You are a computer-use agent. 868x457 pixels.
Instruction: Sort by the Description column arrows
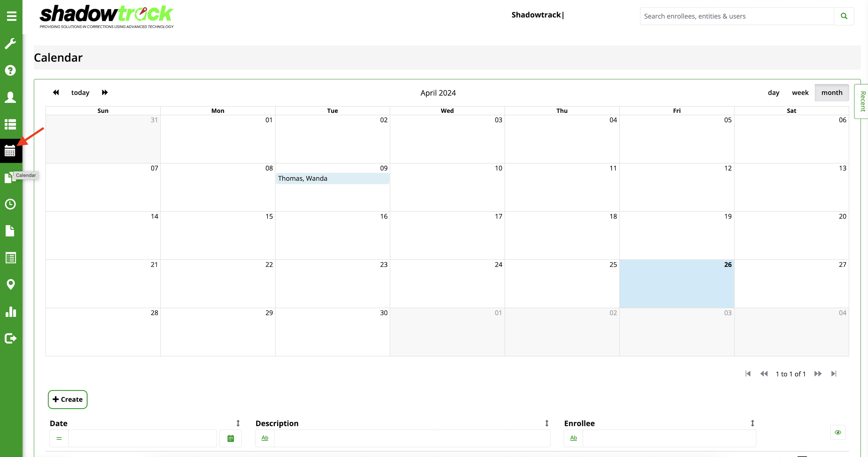pos(546,423)
